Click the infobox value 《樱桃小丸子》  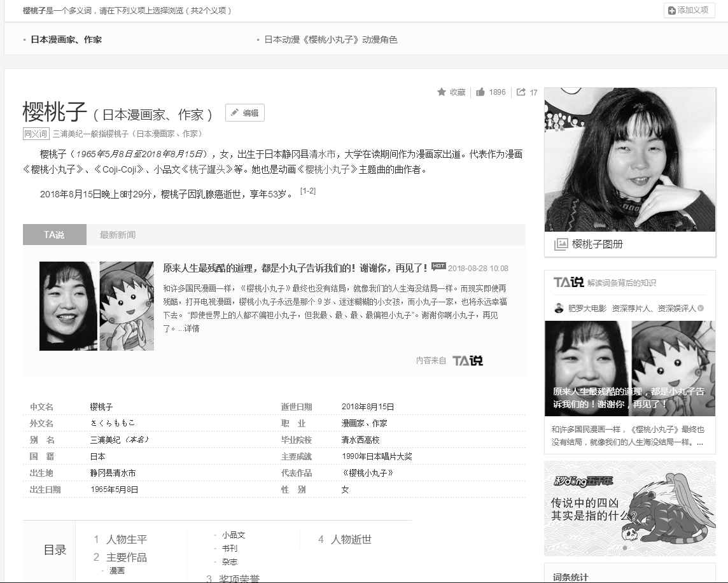point(367,473)
